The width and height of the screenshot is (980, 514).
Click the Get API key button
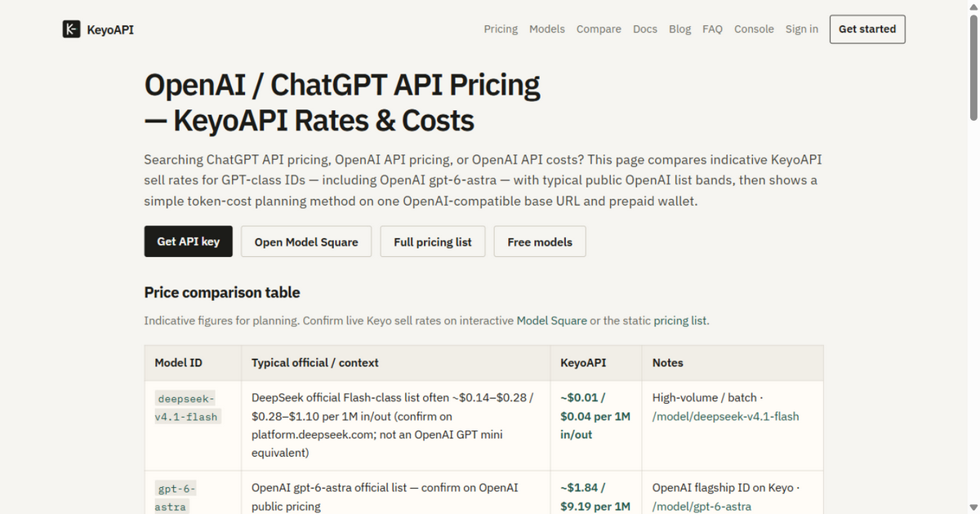(189, 241)
